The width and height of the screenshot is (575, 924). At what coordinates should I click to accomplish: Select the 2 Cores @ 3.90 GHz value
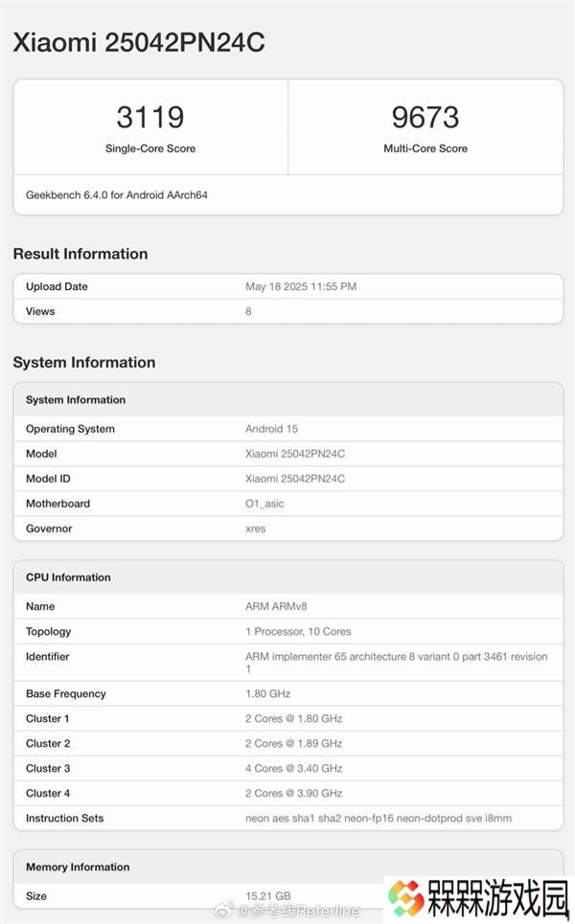(293, 793)
